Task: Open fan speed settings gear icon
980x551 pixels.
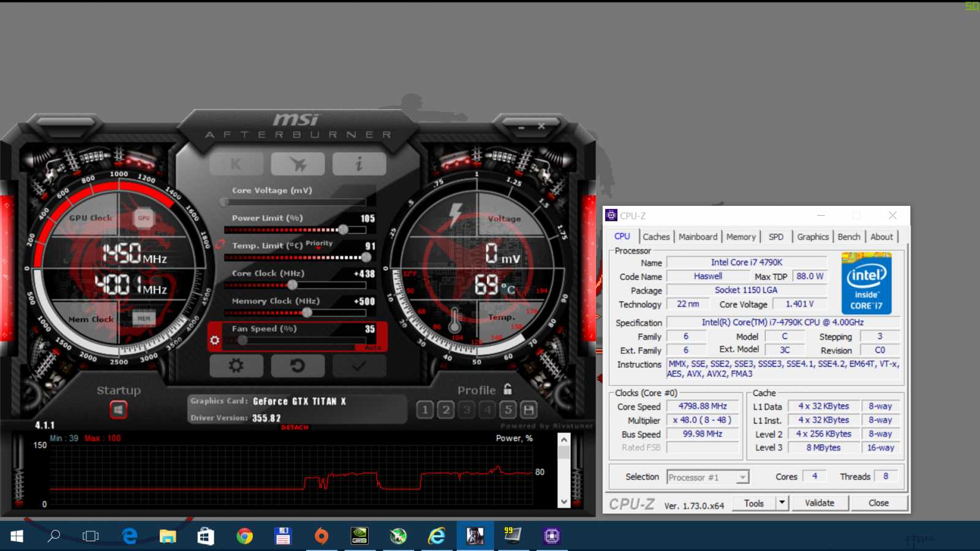Action: coord(214,340)
